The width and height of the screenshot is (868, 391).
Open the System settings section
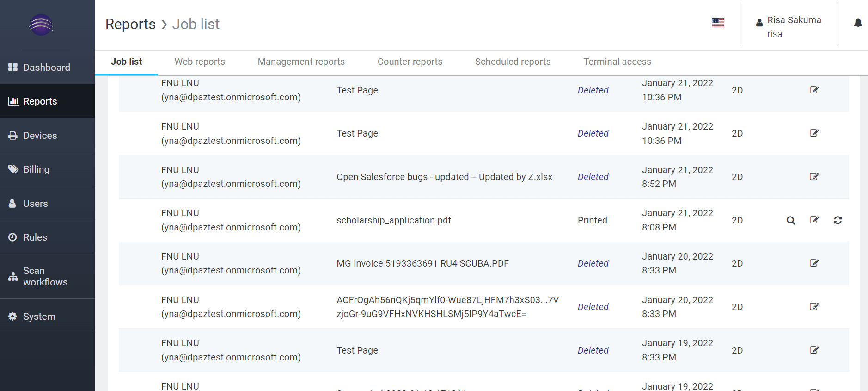pos(47,316)
